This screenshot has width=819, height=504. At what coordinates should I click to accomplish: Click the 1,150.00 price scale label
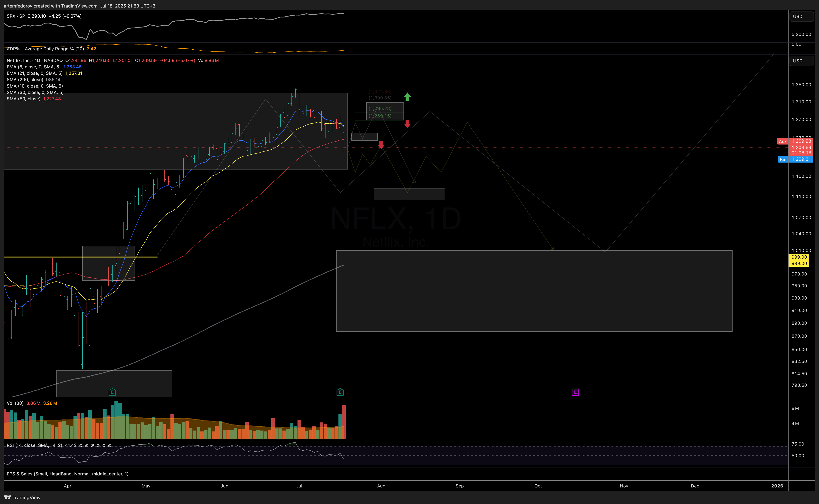click(x=801, y=176)
